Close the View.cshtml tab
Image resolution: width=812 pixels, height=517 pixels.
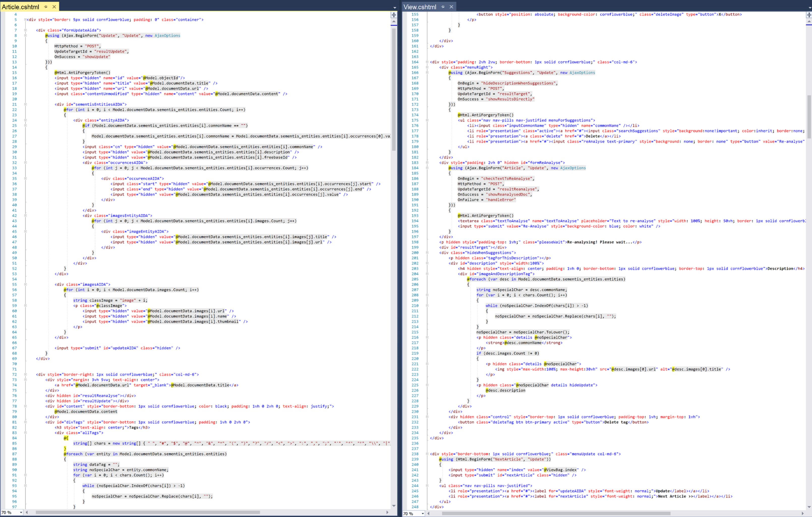[451, 7]
